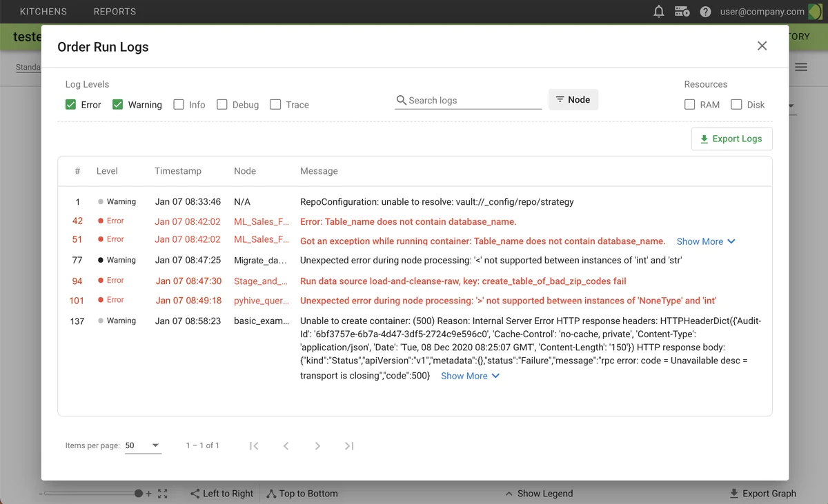Viewport: 828px width, 504px height.
Task: Close the Order Run Logs dialog
Action: (762, 46)
